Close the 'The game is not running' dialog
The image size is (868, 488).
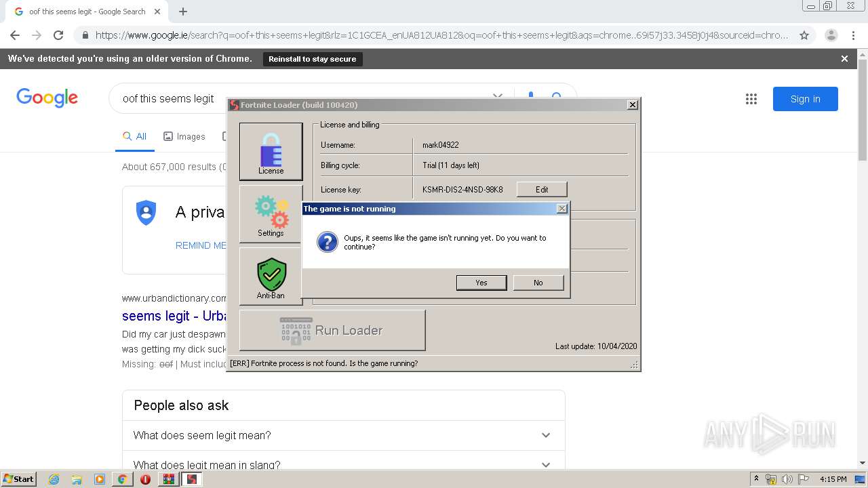pos(561,209)
